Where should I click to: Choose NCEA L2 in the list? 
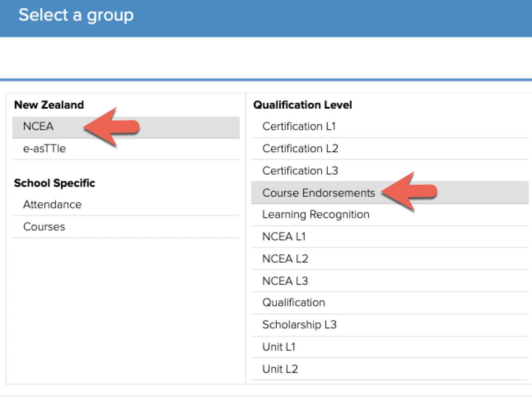[x=285, y=259]
